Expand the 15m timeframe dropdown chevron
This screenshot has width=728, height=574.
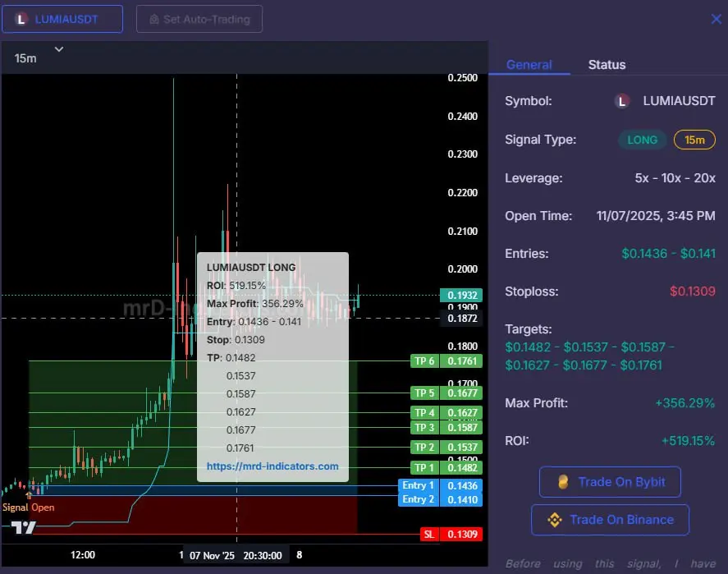(59, 48)
